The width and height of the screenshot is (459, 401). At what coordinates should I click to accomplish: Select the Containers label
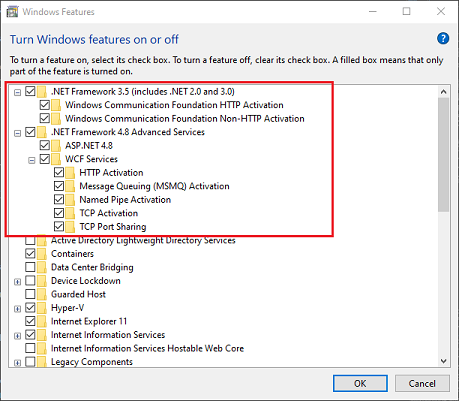(72, 254)
